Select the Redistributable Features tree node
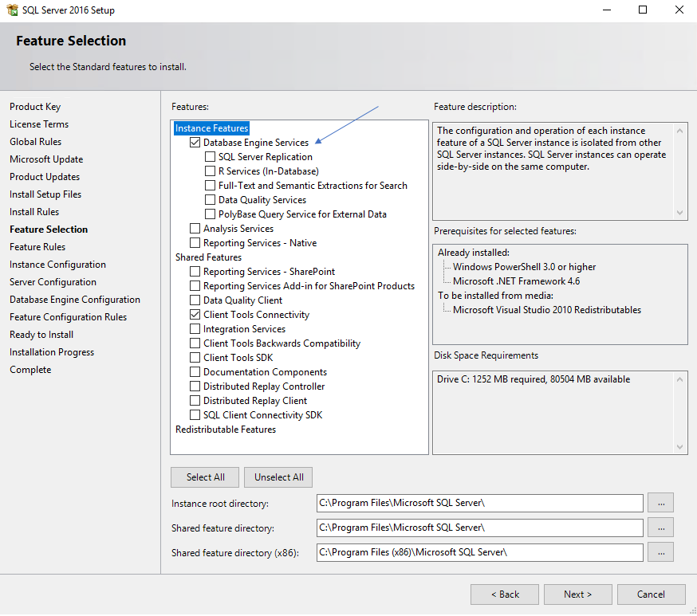This screenshot has height=616, width=697. (x=225, y=430)
